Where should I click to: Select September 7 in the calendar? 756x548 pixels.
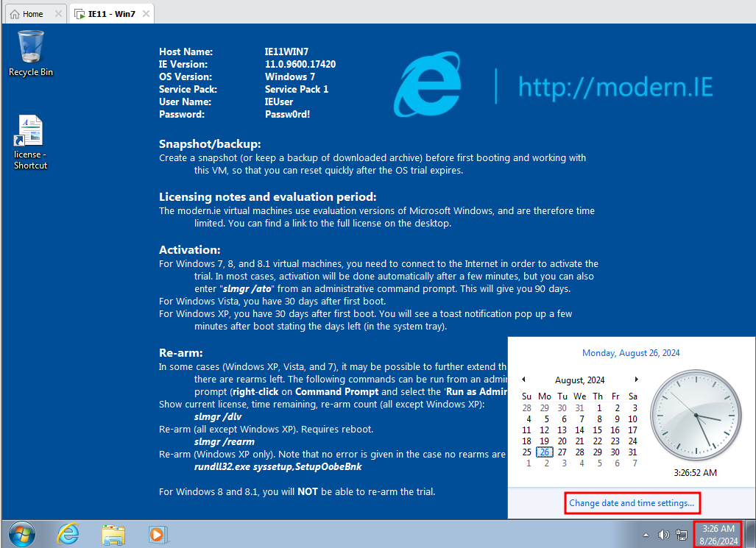(x=635, y=463)
